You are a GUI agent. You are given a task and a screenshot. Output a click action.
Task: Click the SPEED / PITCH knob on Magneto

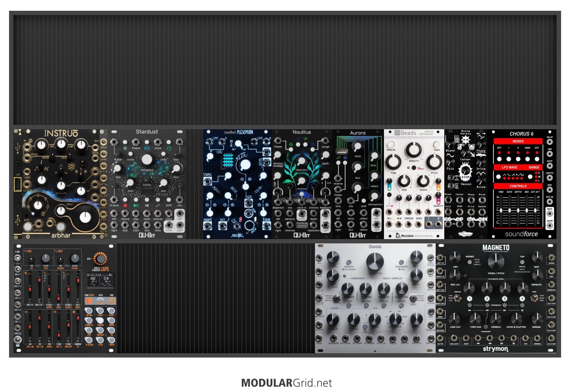[496, 262]
